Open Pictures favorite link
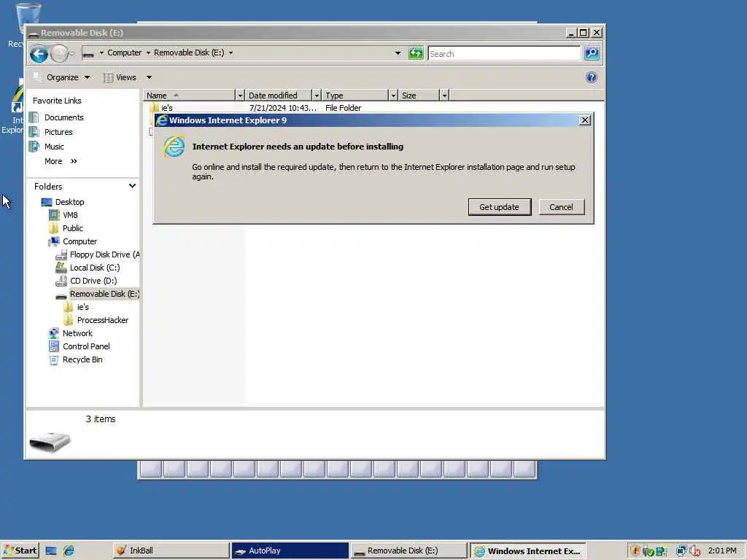 [58, 132]
